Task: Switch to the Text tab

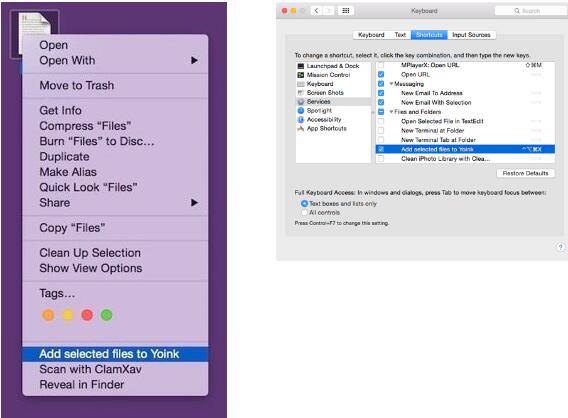Action: pyautogui.click(x=400, y=35)
